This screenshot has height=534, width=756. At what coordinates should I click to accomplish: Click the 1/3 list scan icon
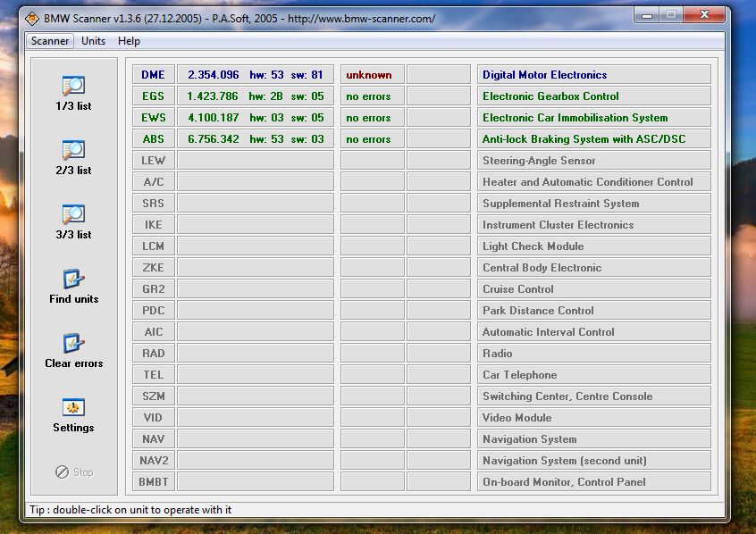click(x=74, y=86)
